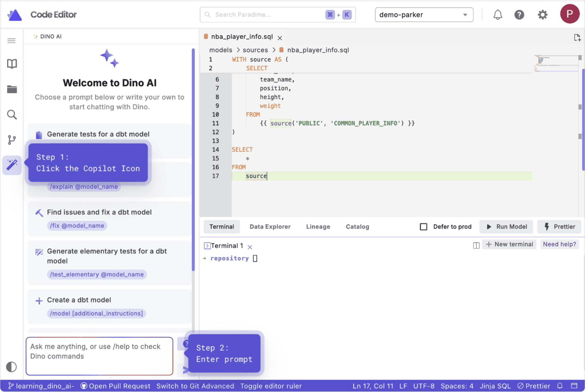Select the Dino AI copilot wand icon
The height and width of the screenshot is (392, 585).
(12, 165)
